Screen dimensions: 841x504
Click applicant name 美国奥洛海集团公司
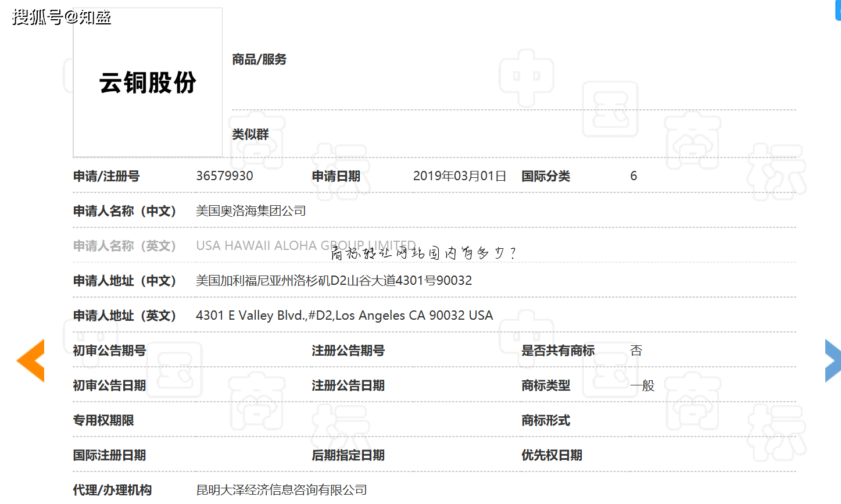coord(251,211)
